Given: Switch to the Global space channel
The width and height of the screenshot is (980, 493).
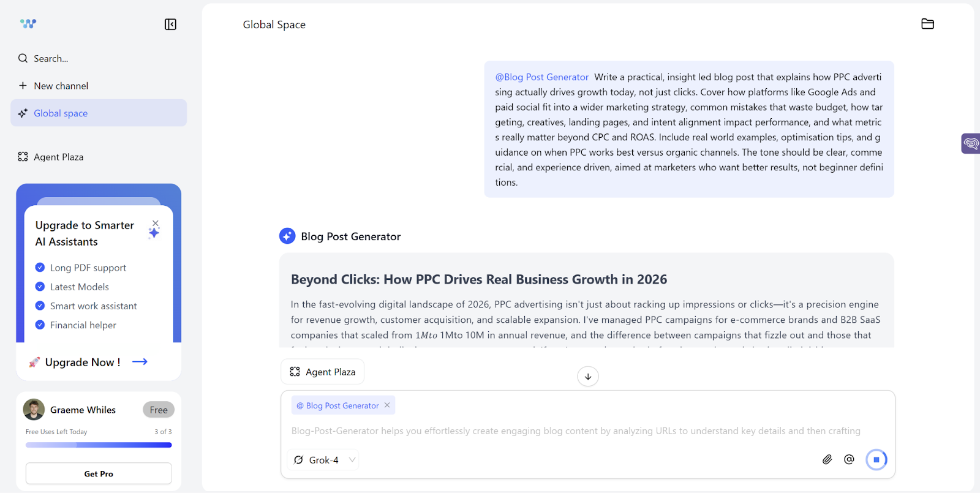Looking at the screenshot, I should pos(60,113).
